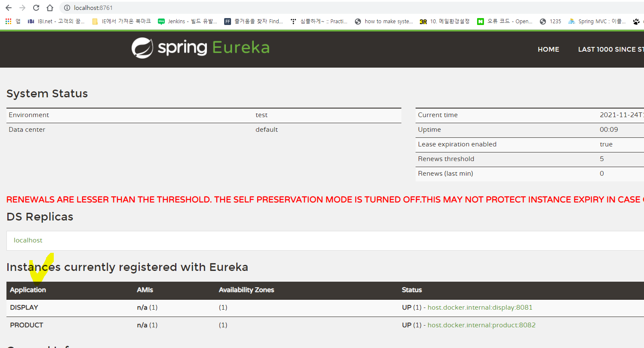
Task: Open host.docker.internal:display:8081 instance link
Action: click(480, 308)
